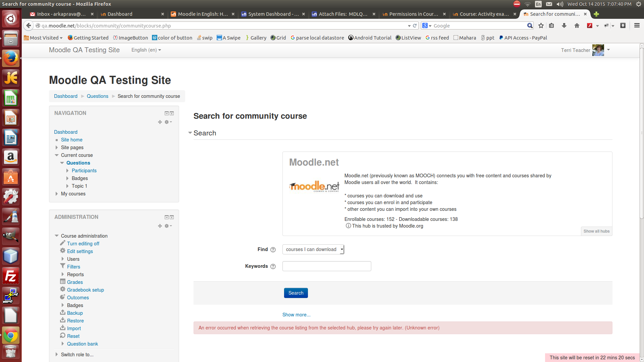Expand Site pages in navigation
Image resolution: width=644 pixels, height=362 pixels.
click(56, 147)
